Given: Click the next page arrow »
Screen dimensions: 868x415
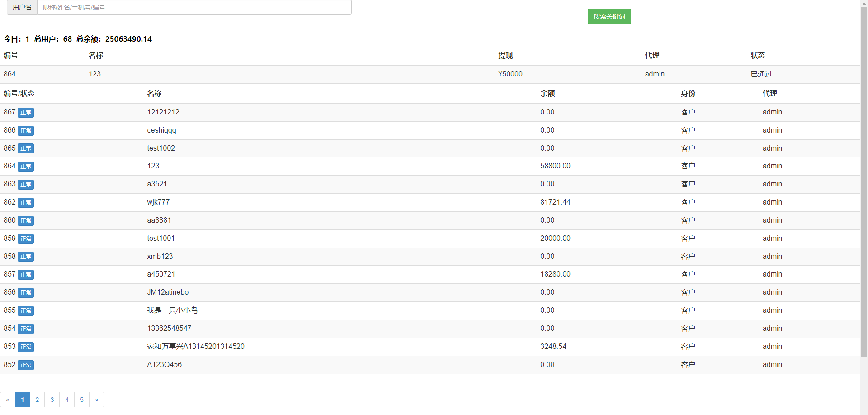Looking at the screenshot, I should [x=97, y=400].
